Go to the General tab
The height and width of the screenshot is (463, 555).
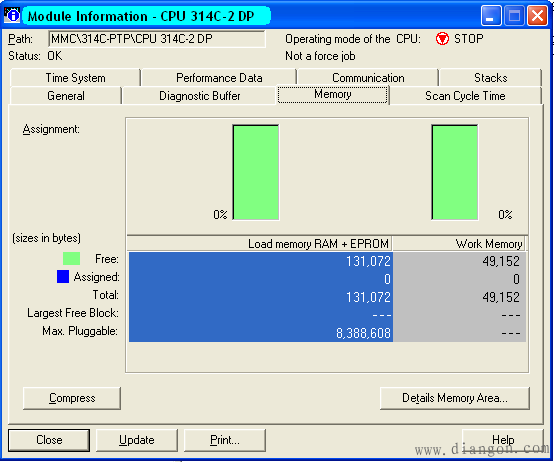pyautogui.click(x=66, y=96)
